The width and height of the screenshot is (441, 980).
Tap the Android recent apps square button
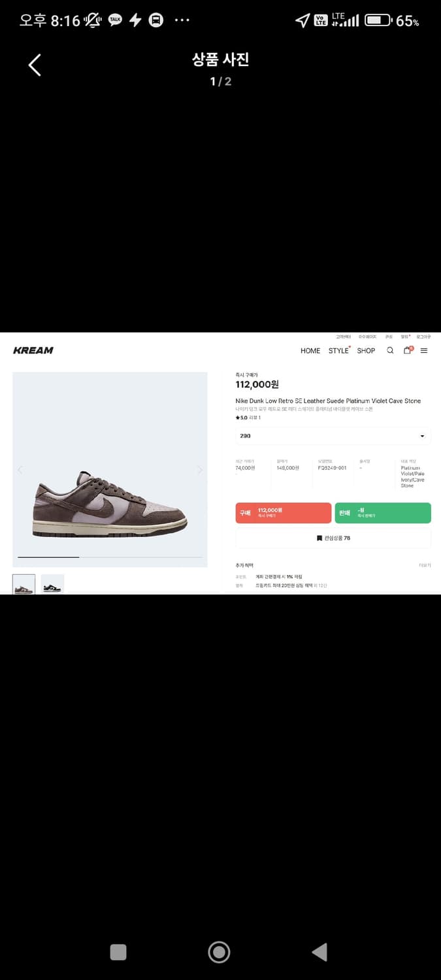coord(118,952)
